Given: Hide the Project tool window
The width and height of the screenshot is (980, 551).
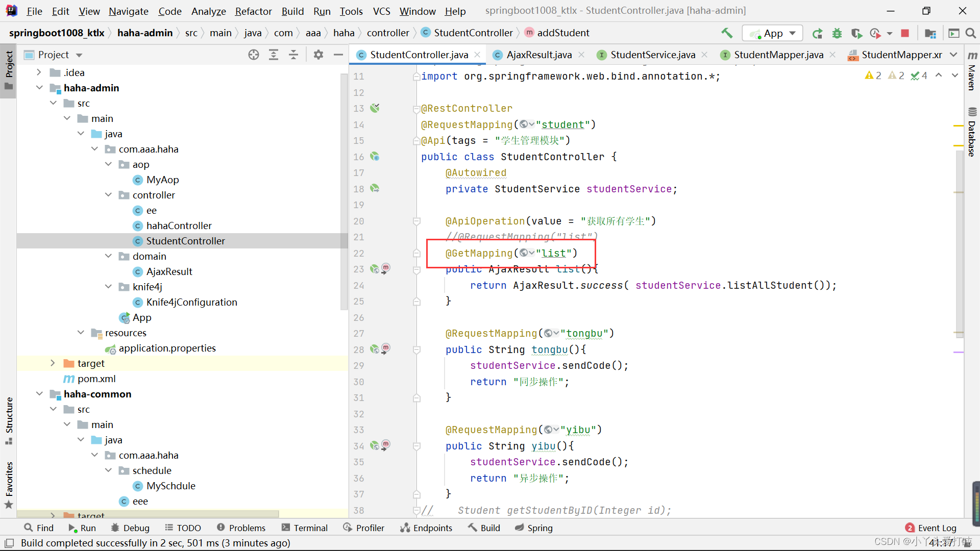Looking at the screenshot, I should tap(338, 55).
